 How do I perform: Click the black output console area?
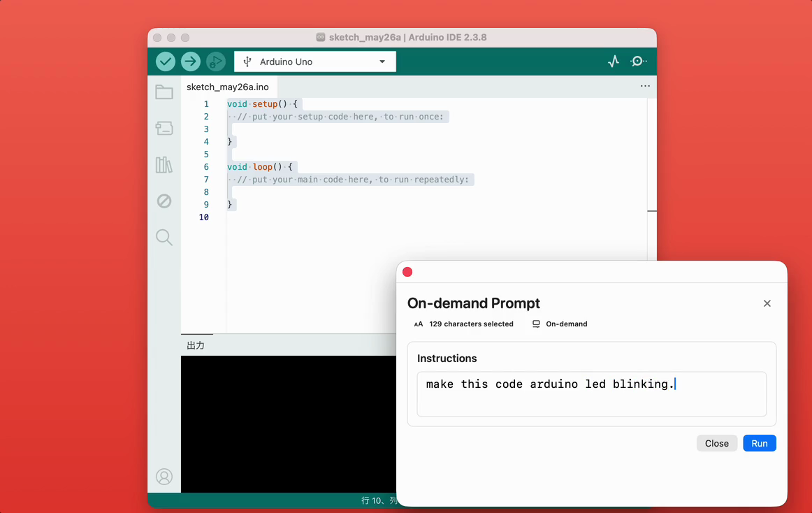[289, 424]
